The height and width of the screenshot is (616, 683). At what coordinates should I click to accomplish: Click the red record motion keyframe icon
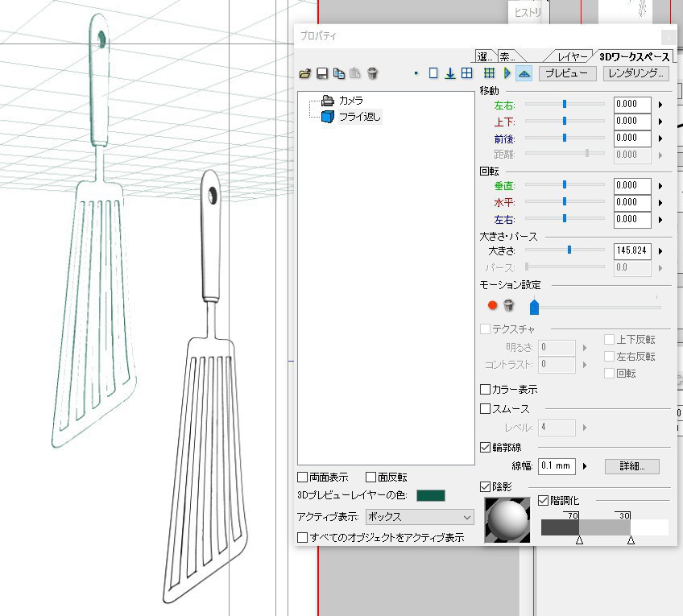[x=491, y=305]
